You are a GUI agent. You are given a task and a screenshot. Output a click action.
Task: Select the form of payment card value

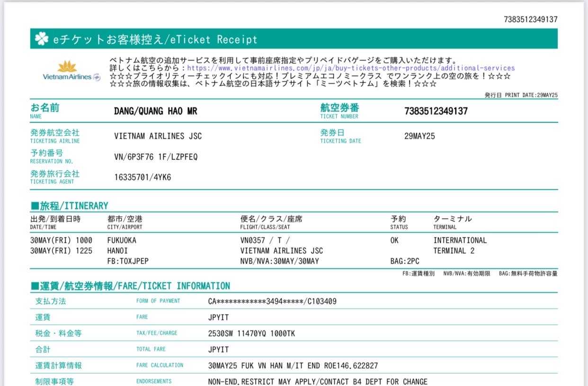click(x=272, y=301)
